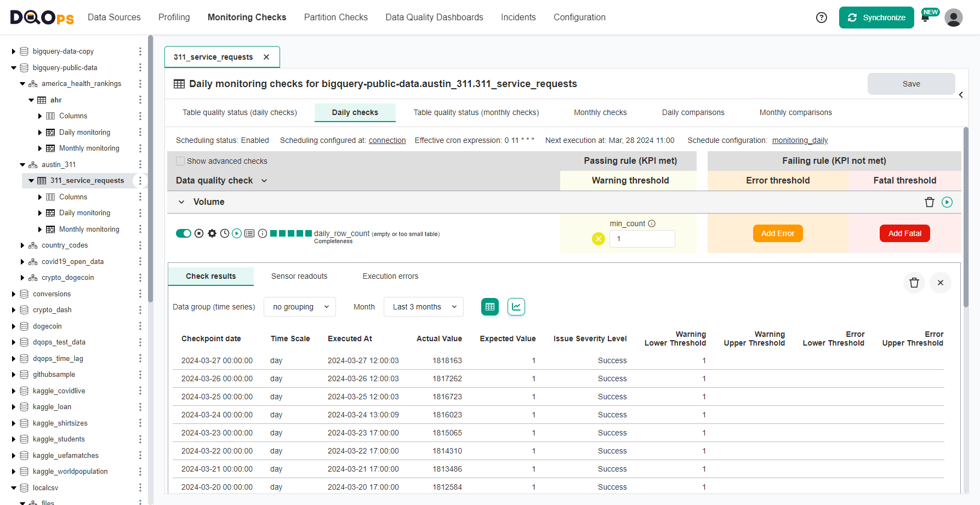
Task: Delete the Volume check section with trash icon
Action: click(930, 202)
